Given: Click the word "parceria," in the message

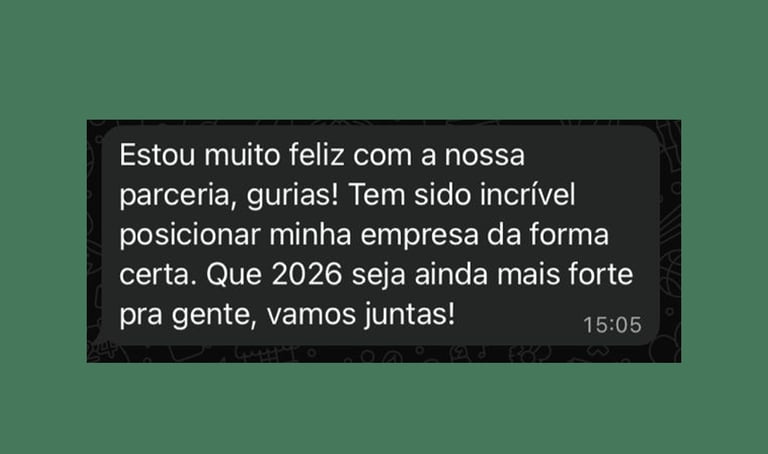Looking at the screenshot, I should pyautogui.click(x=178, y=196).
